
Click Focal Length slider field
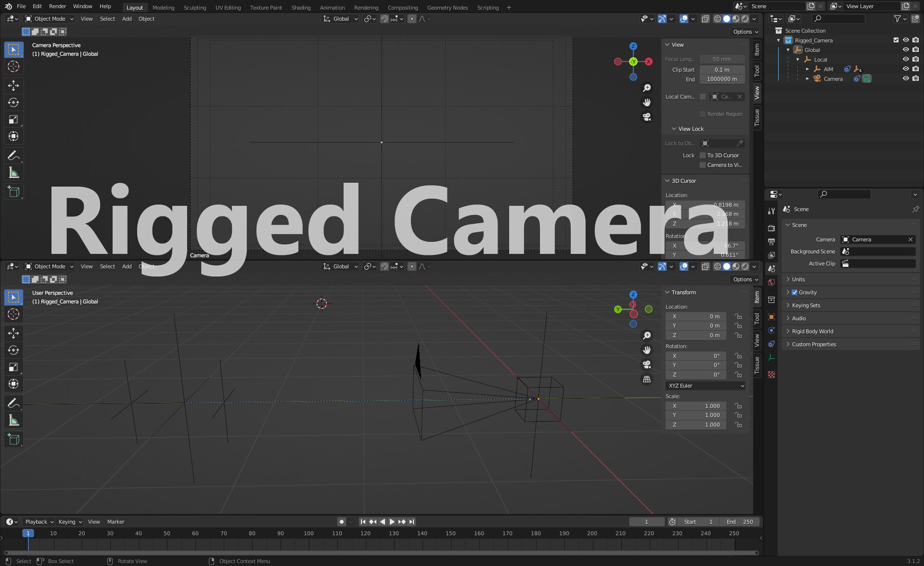[x=722, y=59]
